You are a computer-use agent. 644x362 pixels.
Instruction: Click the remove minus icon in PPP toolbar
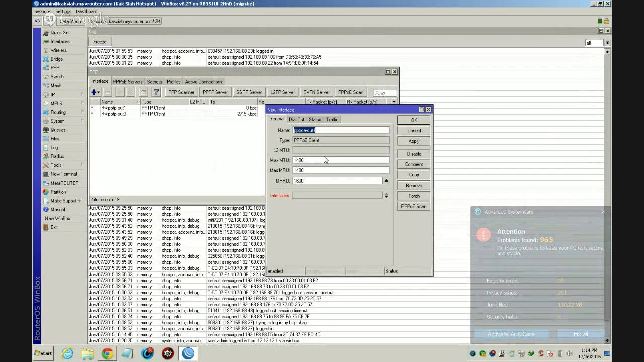tap(107, 92)
